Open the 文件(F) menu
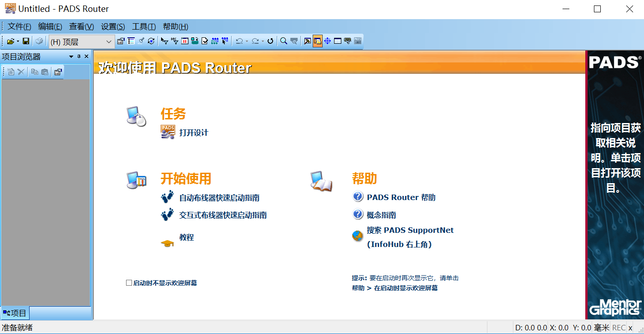 coord(19,26)
